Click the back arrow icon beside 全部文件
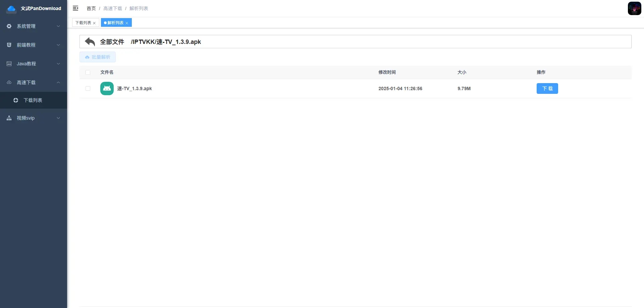Image resolution: width=644 pixels, height=308 pixels. [90, 42]
